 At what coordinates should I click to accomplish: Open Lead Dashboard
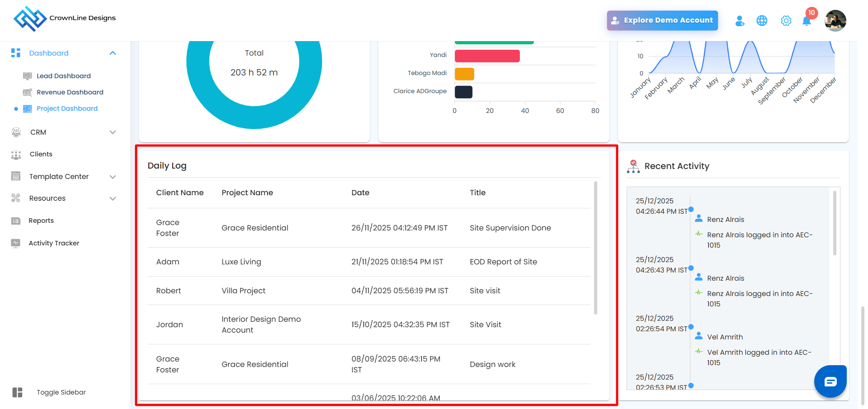[x=64, y=76]
